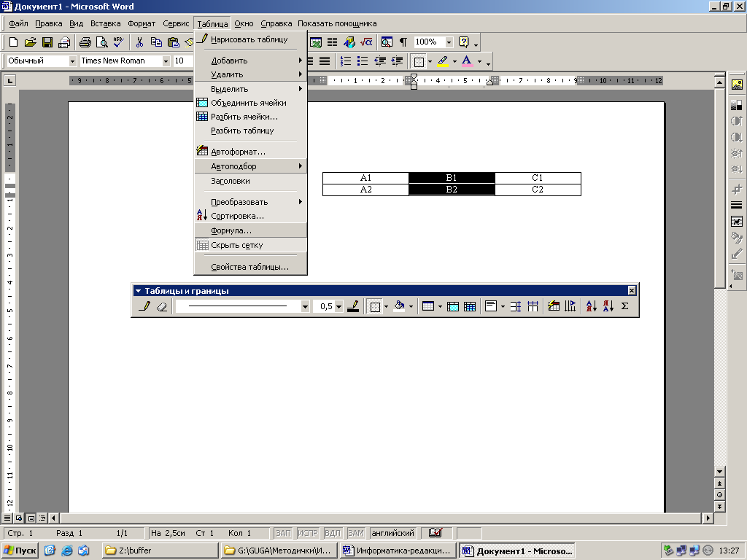Distribute columns evenly icon
The width and height of the screenshot is (747, 560).
(533, 306)
